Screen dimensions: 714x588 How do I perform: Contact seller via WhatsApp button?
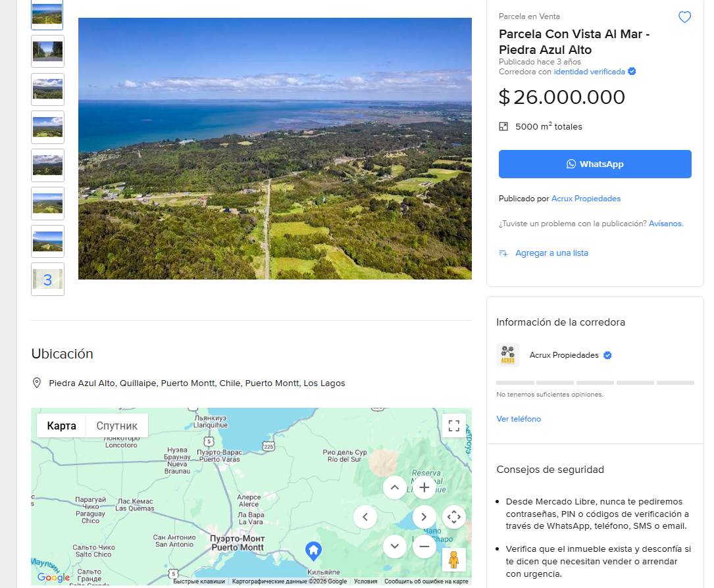(x=595, y=164)
